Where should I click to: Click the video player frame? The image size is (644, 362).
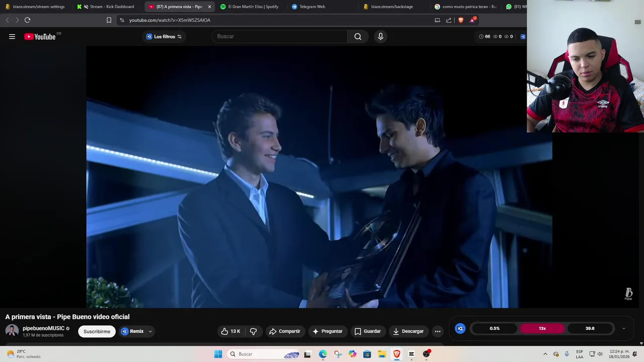[x=319, y=177]
